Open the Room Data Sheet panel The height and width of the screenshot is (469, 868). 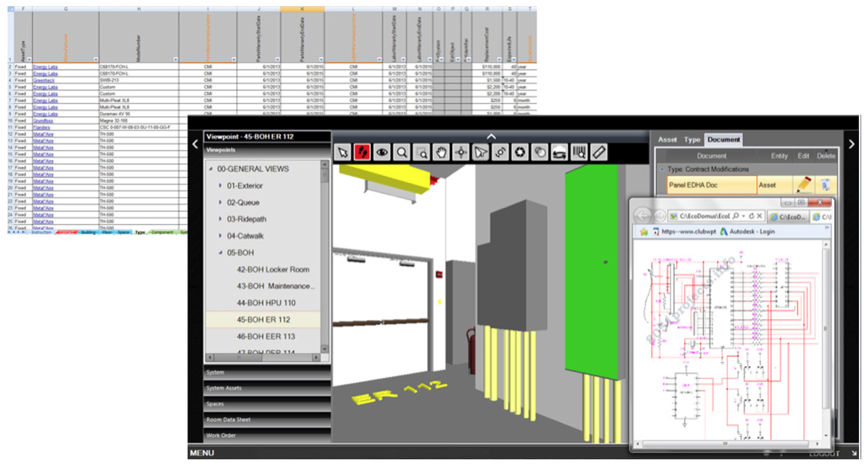click(229, 419)
